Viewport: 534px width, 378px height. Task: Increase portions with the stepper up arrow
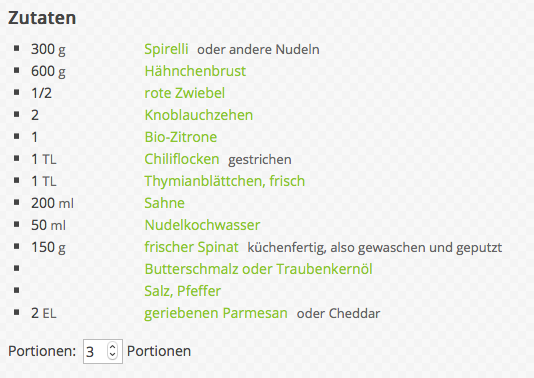112,347
